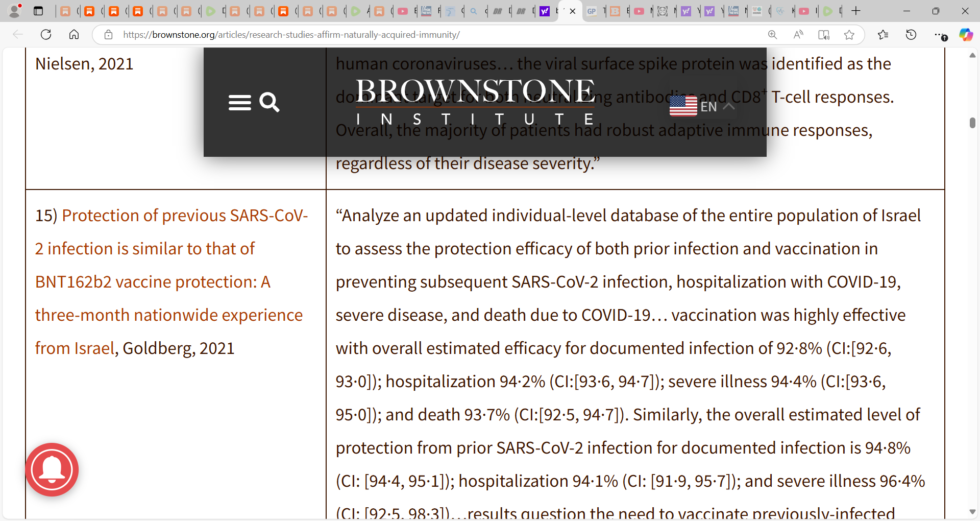Click the page vertical scrollbar thumb
This screenshot has height=521, width=980.
pyautogui.click(x=972, y=123)
